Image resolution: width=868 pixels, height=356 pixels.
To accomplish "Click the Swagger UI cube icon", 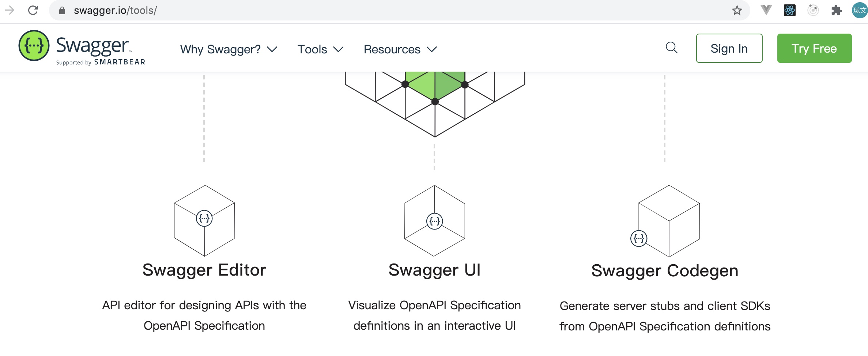I will [434, 220].
